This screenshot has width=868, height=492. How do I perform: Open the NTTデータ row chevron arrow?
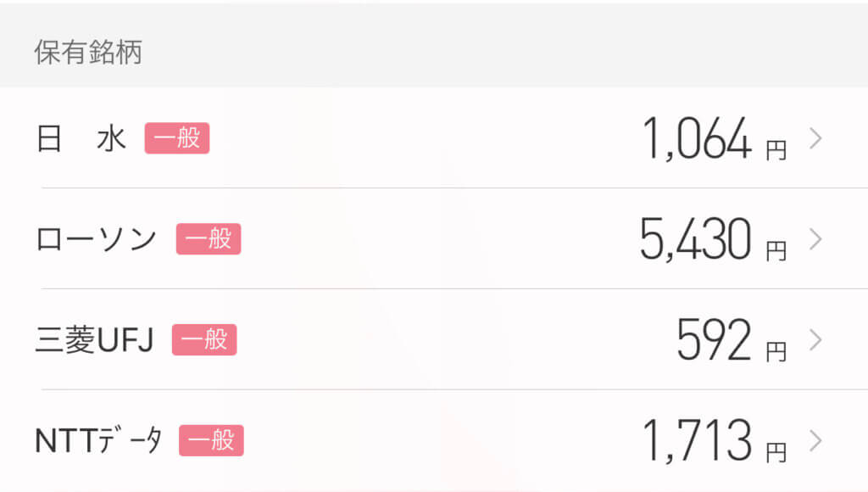click(815, 441)
